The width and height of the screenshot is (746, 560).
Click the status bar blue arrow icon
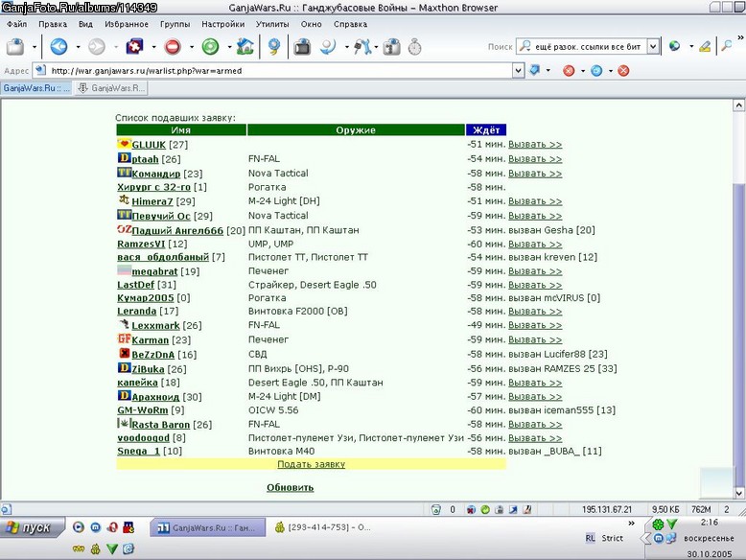coord(513,509)
